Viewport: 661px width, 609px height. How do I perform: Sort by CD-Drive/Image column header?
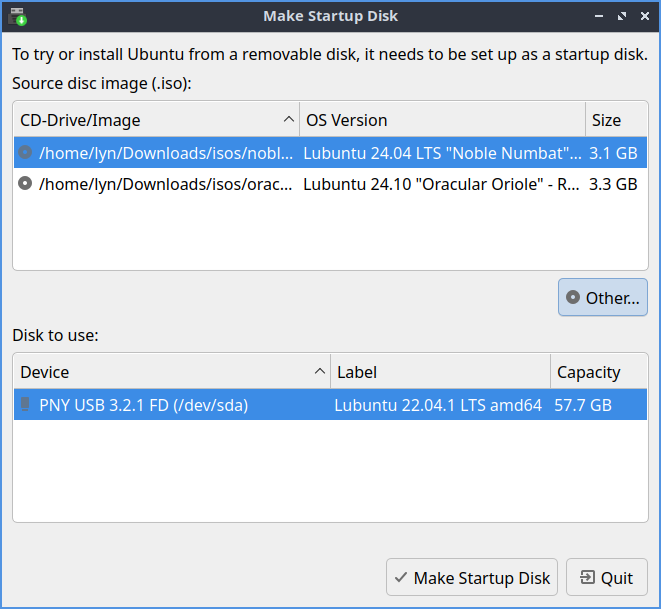[x=150, y=120]
